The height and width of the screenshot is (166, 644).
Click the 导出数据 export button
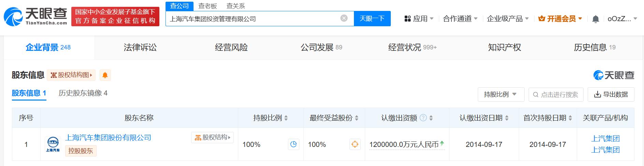point(611,94)
